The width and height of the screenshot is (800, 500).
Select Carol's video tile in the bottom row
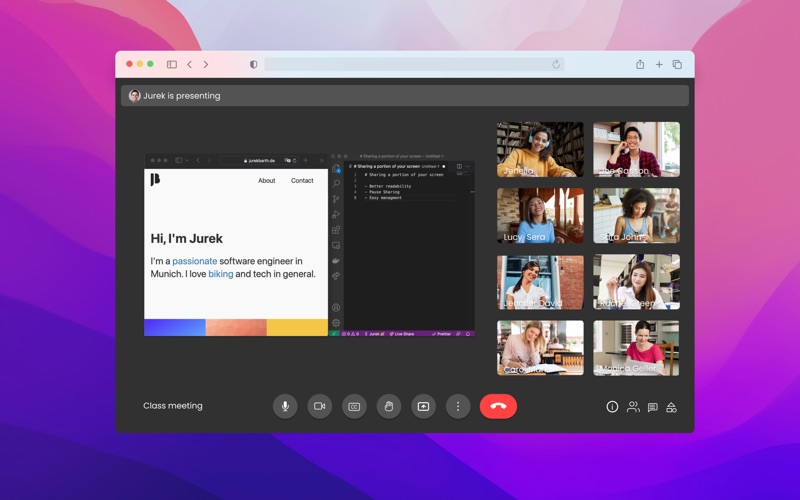click(x=540, y=348)
